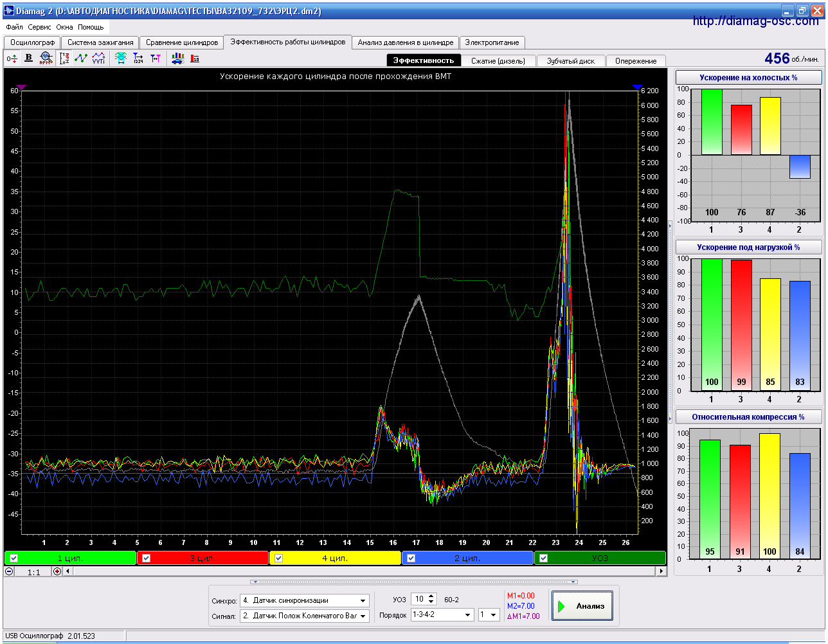
Task: Open the Файл menu
Action: (x=14, y=27)
